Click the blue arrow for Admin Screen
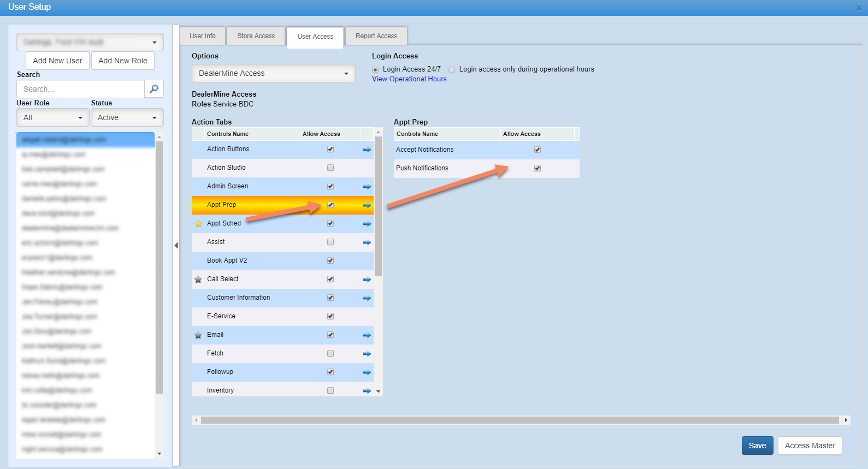 (367, 187)
